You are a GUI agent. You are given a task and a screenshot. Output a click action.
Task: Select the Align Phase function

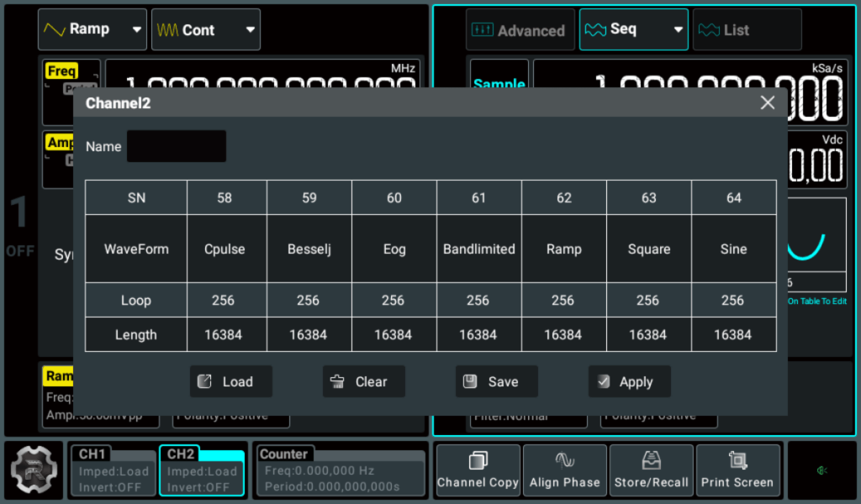coord(565,470)
